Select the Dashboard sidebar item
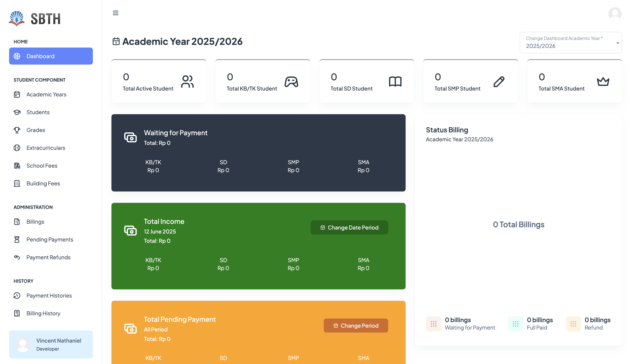 pyautogui.click(x=51, y=56)
